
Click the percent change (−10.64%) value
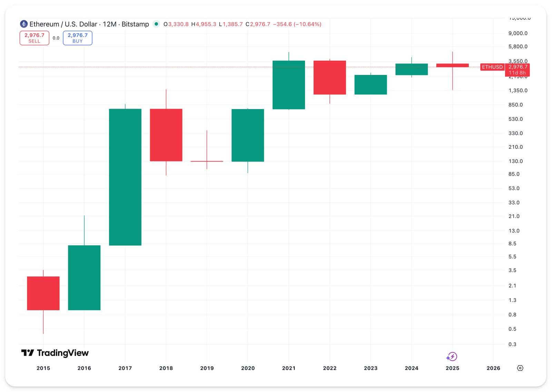point(307,24)
